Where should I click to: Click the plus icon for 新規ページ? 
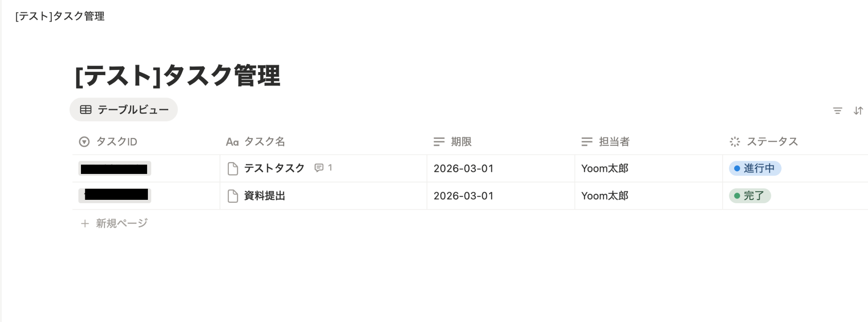tap(85, 224)
